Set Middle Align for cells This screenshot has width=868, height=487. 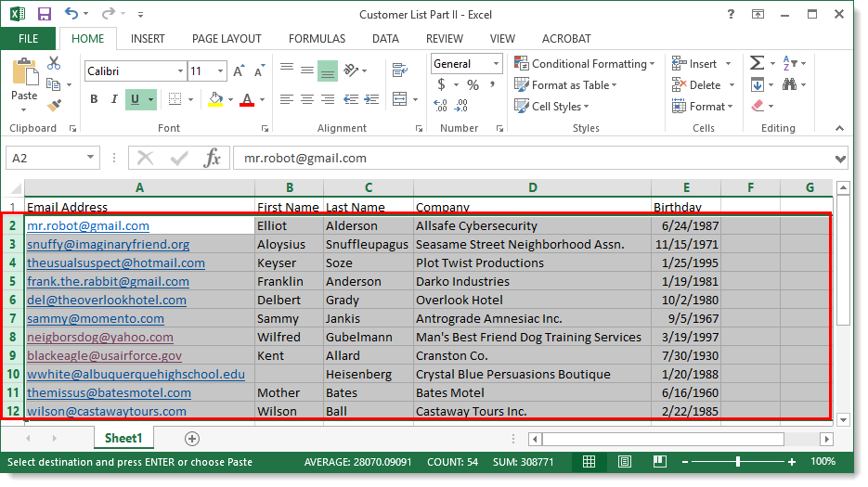(307, 70)
